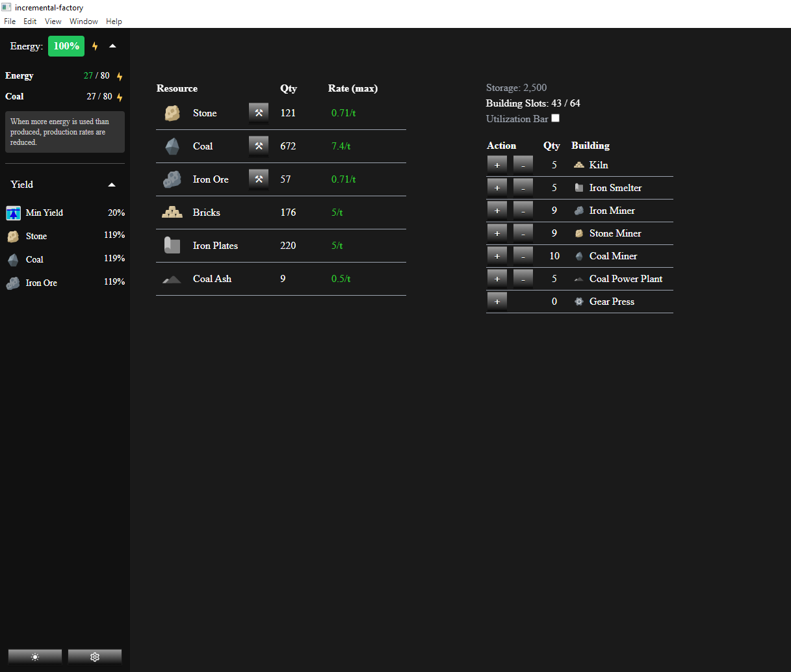Add a Coal Miner with plus

[497, 256]
